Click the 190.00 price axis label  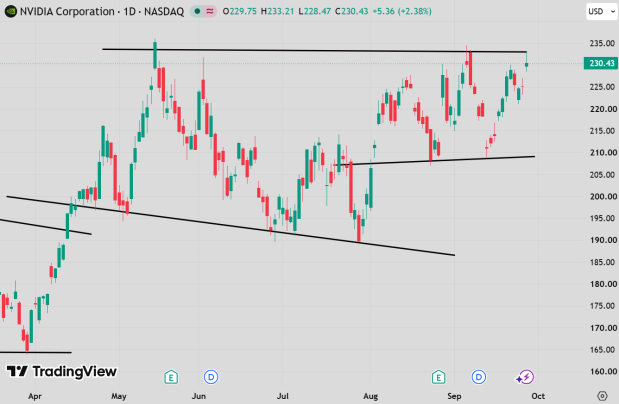click(x=603, y=240)
